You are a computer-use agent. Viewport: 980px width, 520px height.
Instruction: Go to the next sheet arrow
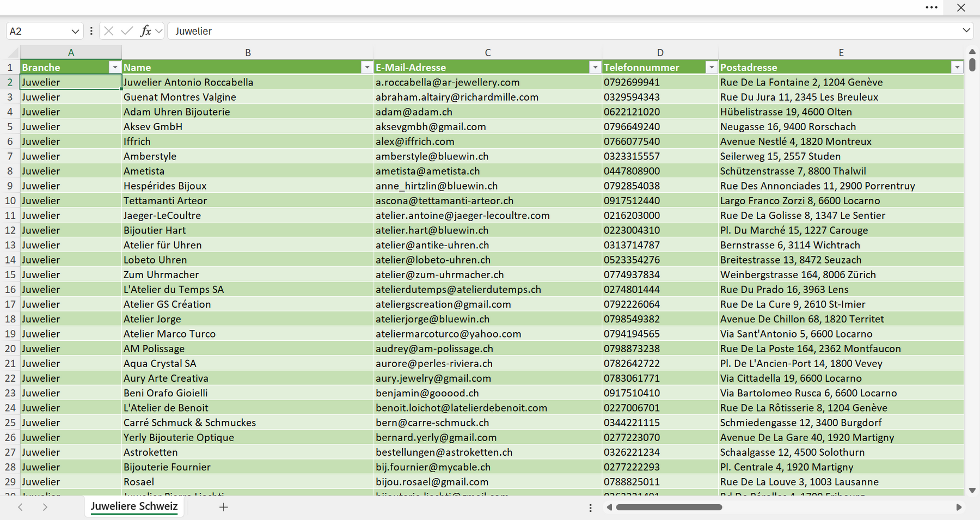(45, 507)
